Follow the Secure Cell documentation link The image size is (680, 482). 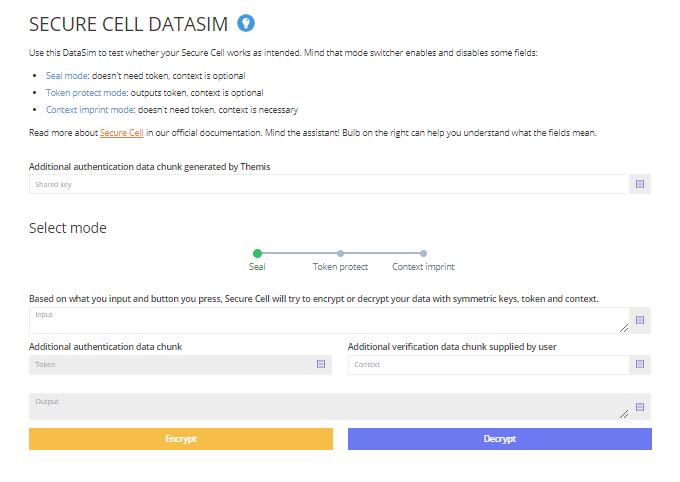pyautogui.click(x=121, y=133)
